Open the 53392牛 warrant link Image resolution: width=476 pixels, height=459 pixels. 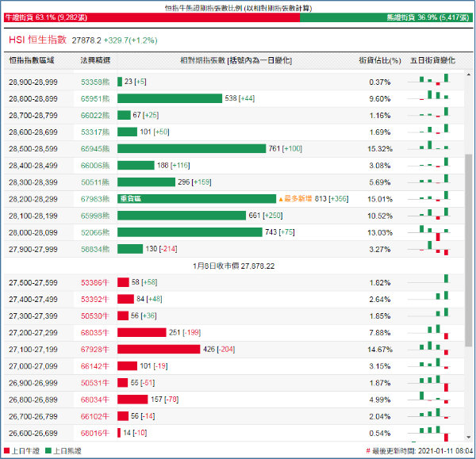click(x=94, y=299)
